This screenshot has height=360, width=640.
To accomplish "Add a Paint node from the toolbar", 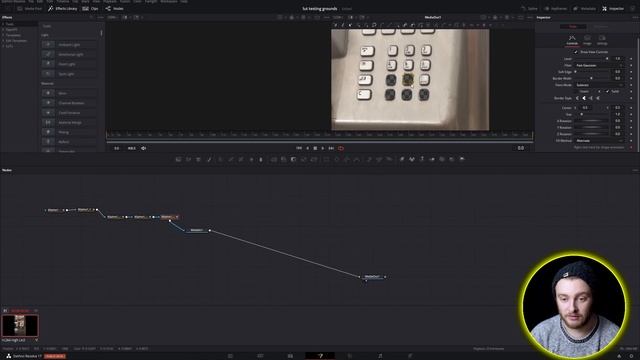I will click(209, 159).
